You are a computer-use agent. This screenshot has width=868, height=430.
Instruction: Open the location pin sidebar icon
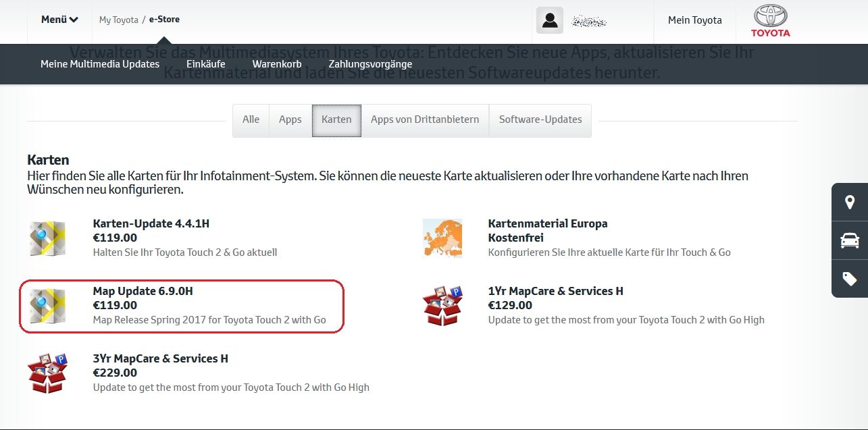[850, 203]
